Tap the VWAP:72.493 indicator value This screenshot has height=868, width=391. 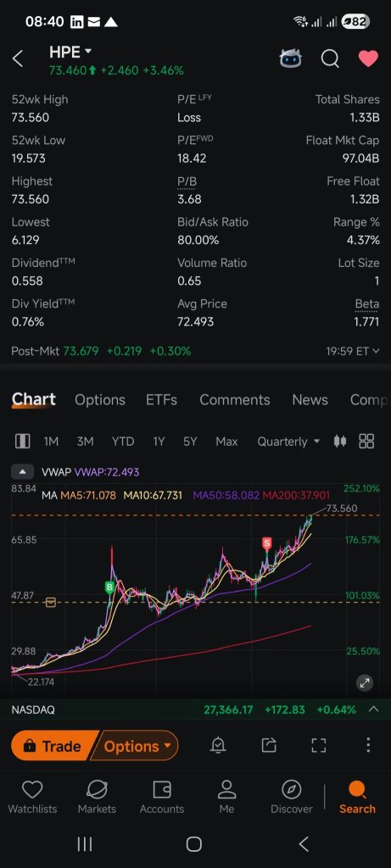point(107,472)
